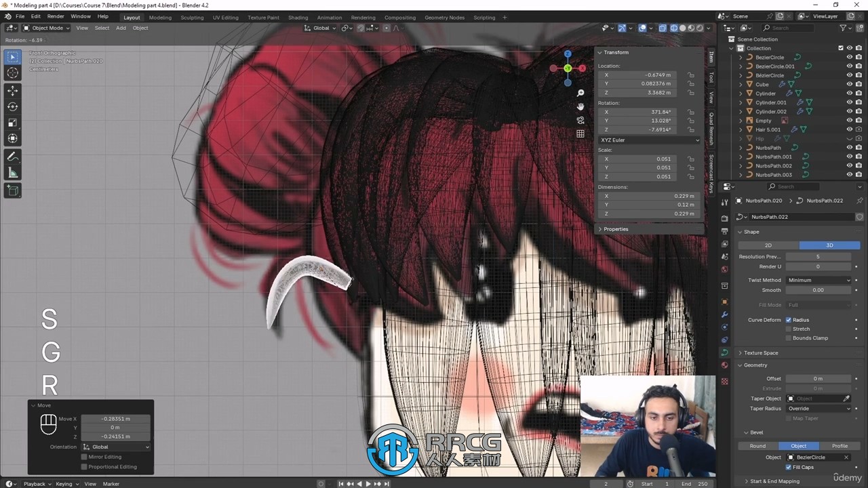Image resolution: width=868 pixels, height=488 pixels.
Task: Open the Taper Radius Override dropdown
Action: 818,409
